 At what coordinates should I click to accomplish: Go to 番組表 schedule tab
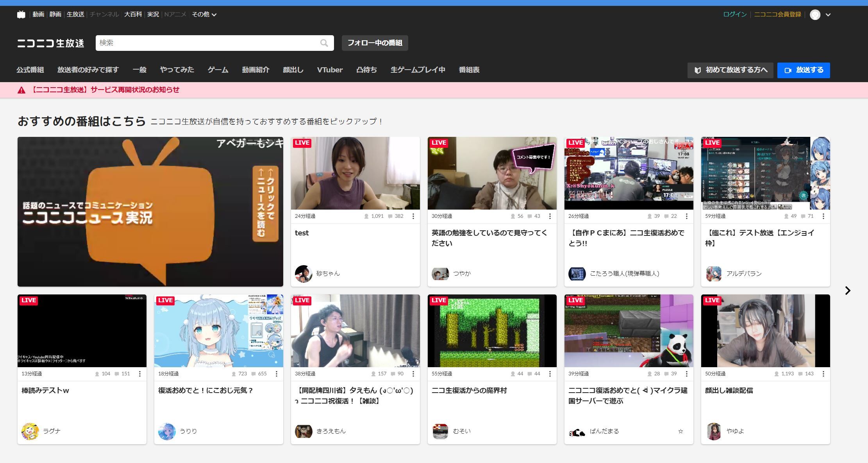pos(469,70)
